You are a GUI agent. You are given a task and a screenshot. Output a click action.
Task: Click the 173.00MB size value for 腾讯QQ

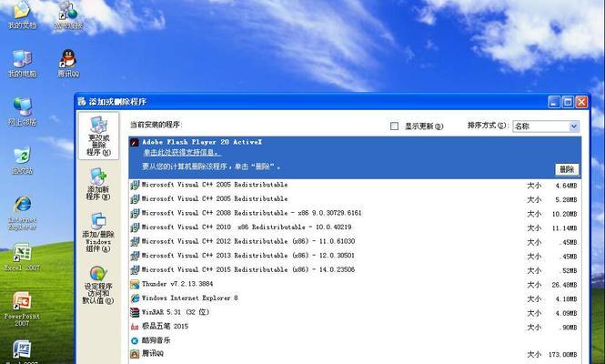[562, 354]
